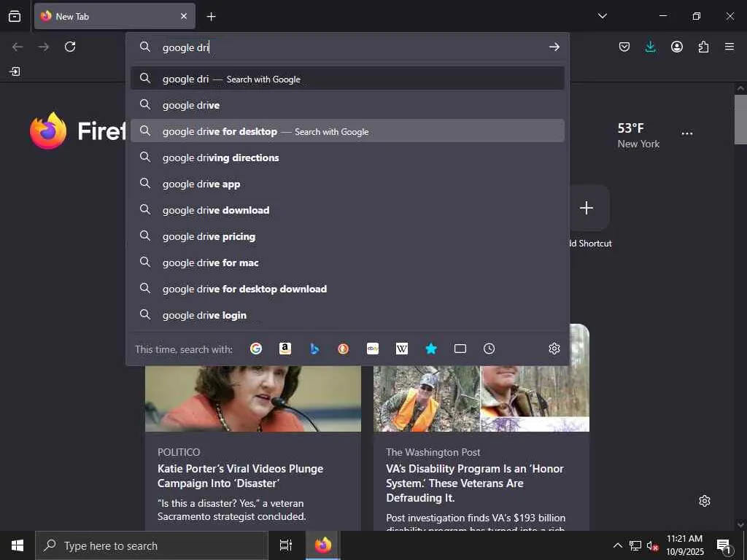
Task: Choose the 'google drive for mac' suggestion
Action: click(347, 262)
